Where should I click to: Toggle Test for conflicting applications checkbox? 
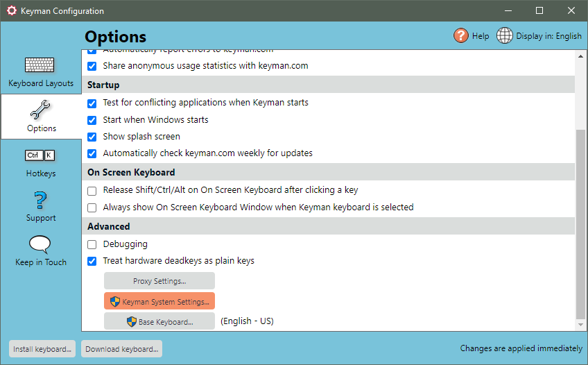coord(92,103)
